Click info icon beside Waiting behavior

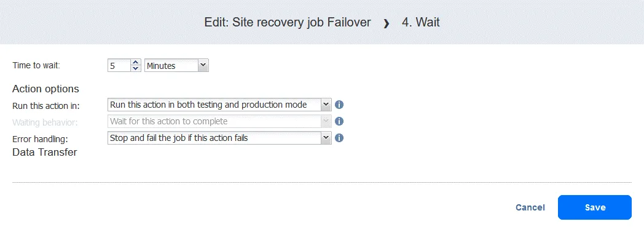[339, 121]
